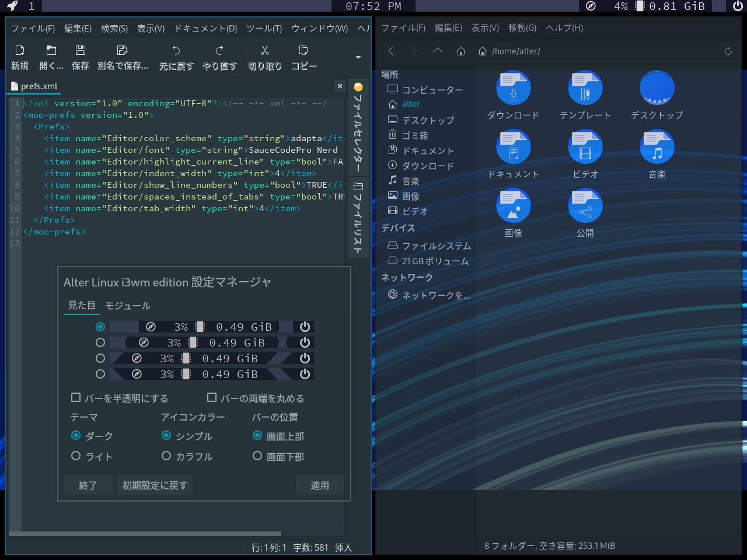Open the ファイルセレクター side panel
The height and width of the screenshot is (560, 747).
click(358, 127)
